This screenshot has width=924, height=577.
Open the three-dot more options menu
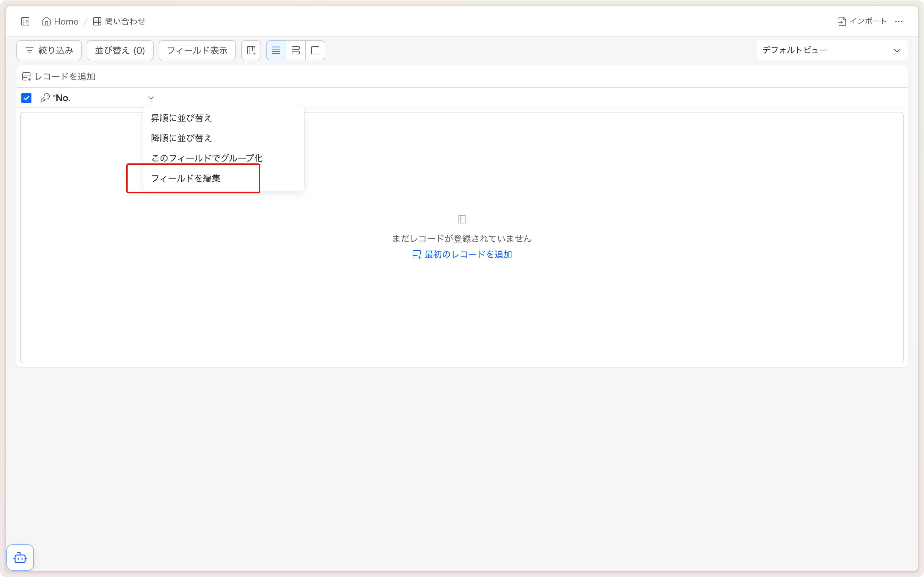[x=899, y=21]
